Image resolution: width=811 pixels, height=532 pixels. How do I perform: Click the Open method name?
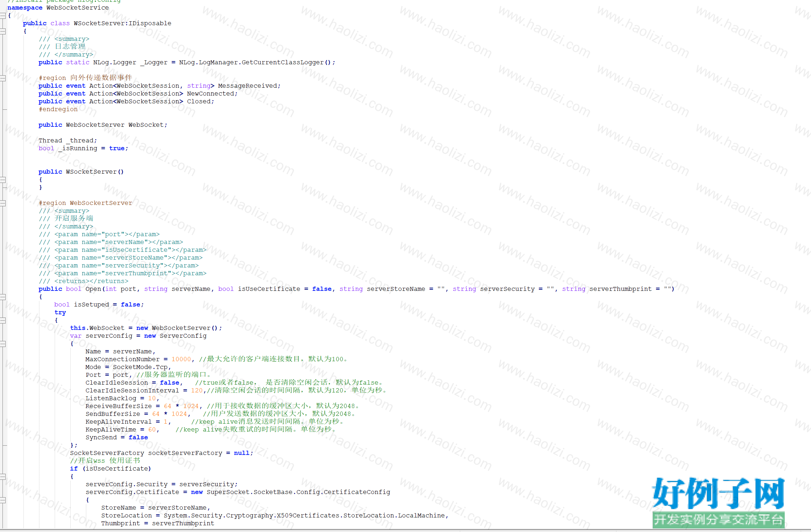coord(93,289)
